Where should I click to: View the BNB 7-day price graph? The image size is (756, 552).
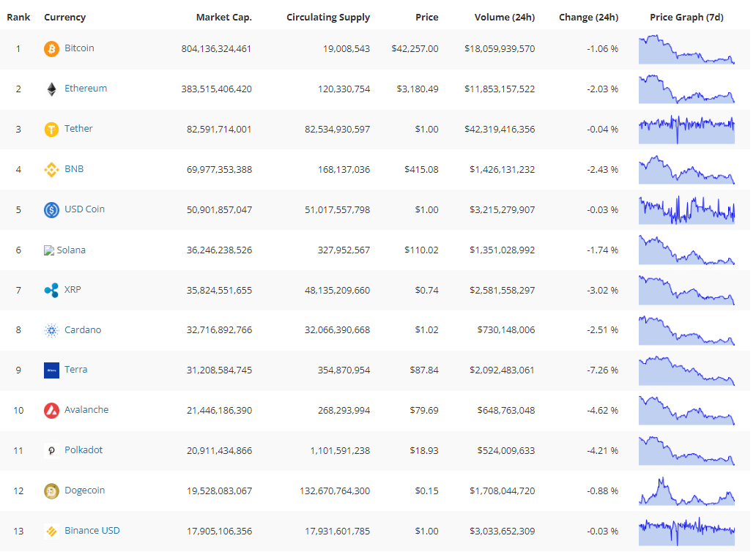pos(686,170)
